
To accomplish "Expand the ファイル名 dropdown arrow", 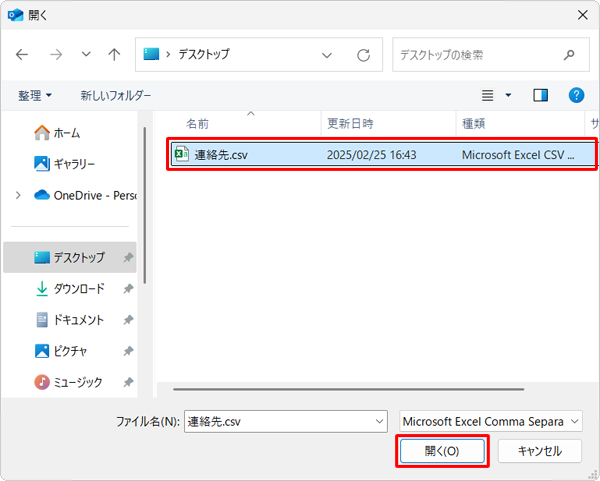I will (x=379, y=422).
